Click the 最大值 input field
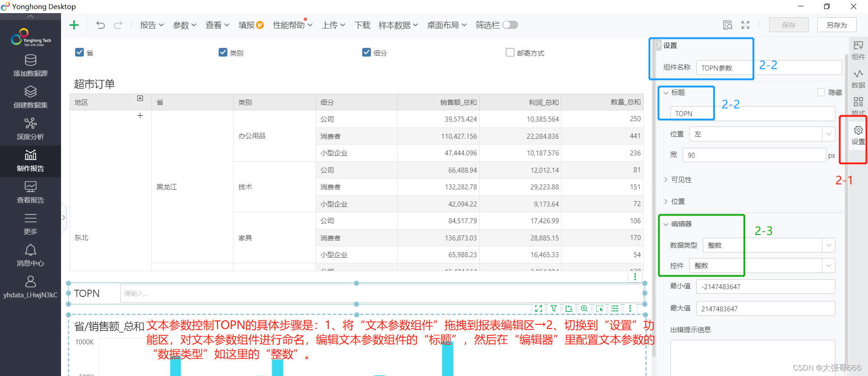The image size is (868, 376). (765, 309)
